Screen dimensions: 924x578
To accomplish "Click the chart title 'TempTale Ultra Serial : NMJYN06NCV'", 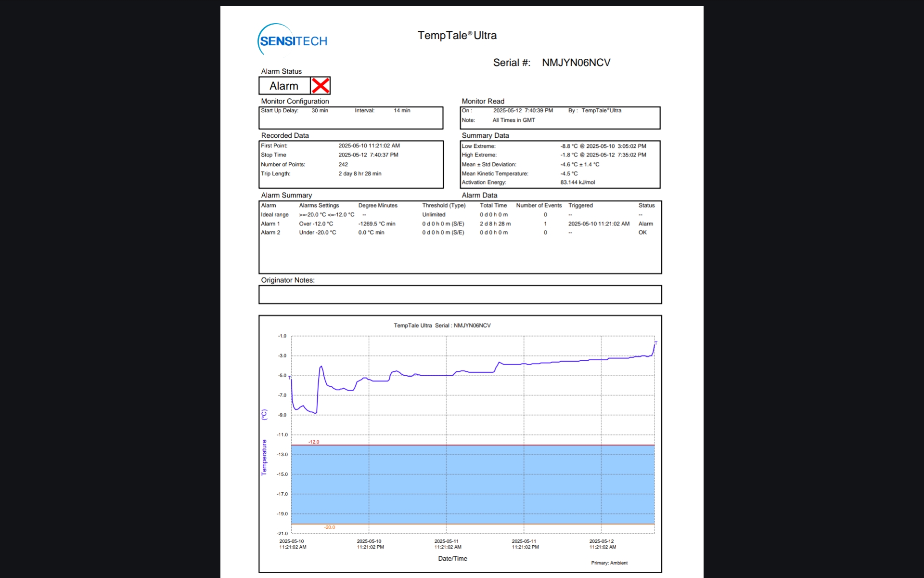I will 442,326.
